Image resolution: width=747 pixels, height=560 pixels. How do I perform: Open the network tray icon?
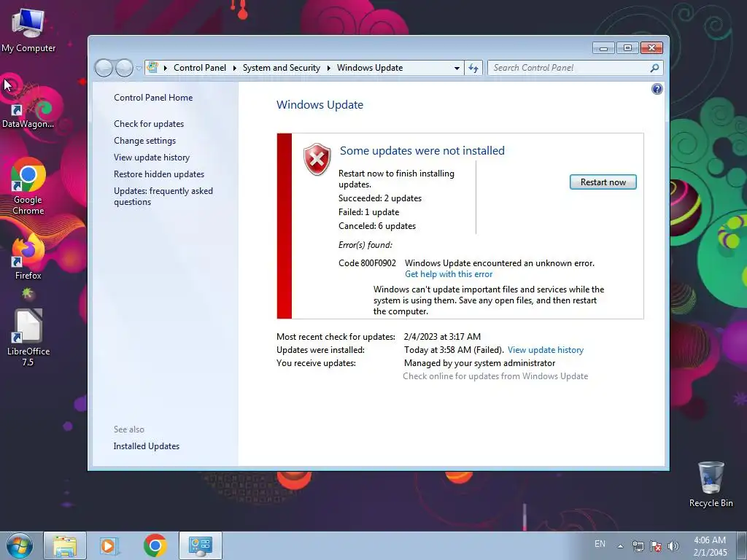click(638, 546)
